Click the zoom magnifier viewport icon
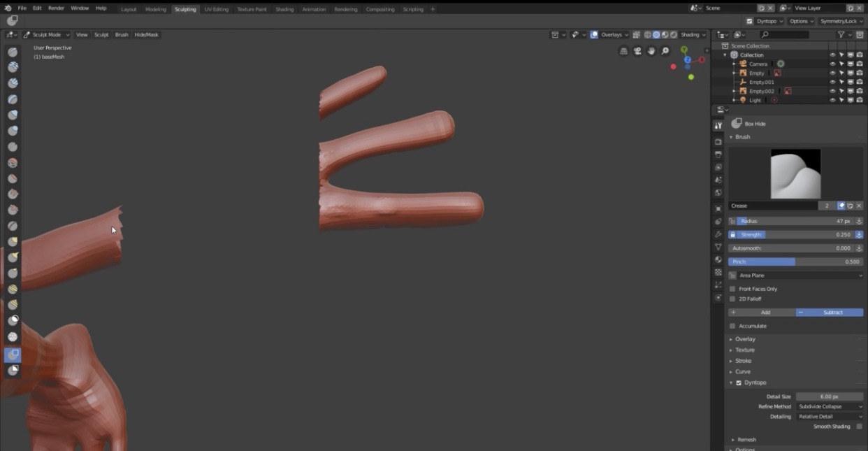 665,51
